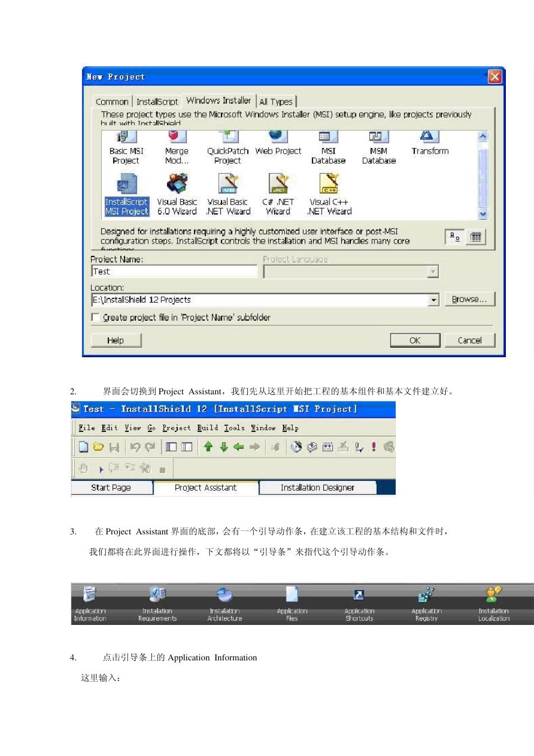Open the Help menu
This screenshot has height=756, width=534.
pyautogui.click(x=291, y=428)
